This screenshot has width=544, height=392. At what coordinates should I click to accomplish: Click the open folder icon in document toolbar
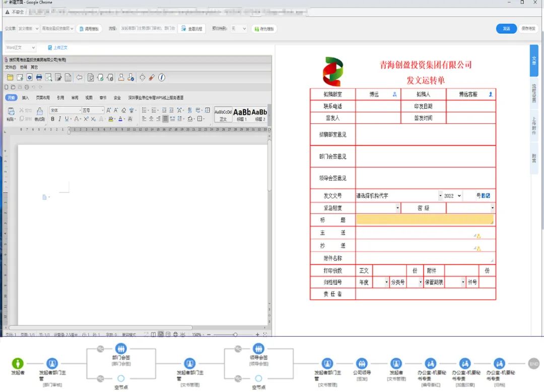click(x=10, y=78)
